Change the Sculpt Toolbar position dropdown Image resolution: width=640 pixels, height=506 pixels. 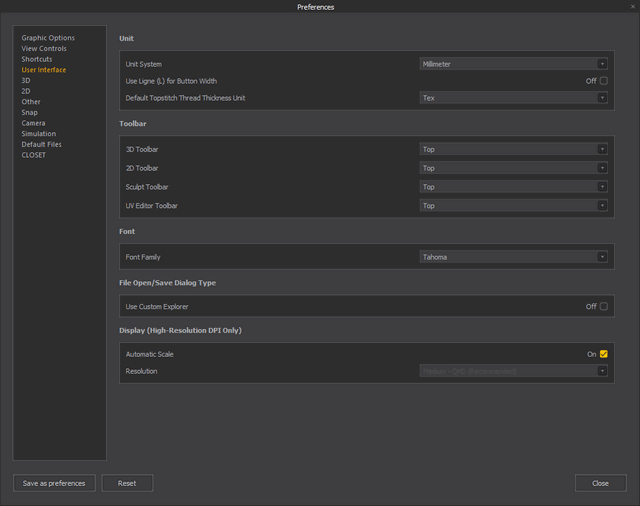pyautogui.click(x=514, y=187)
